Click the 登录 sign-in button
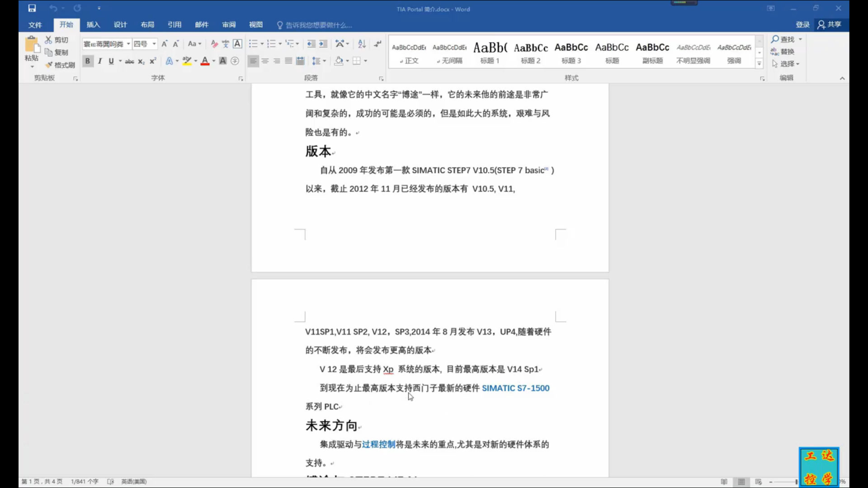 point(802,24)
